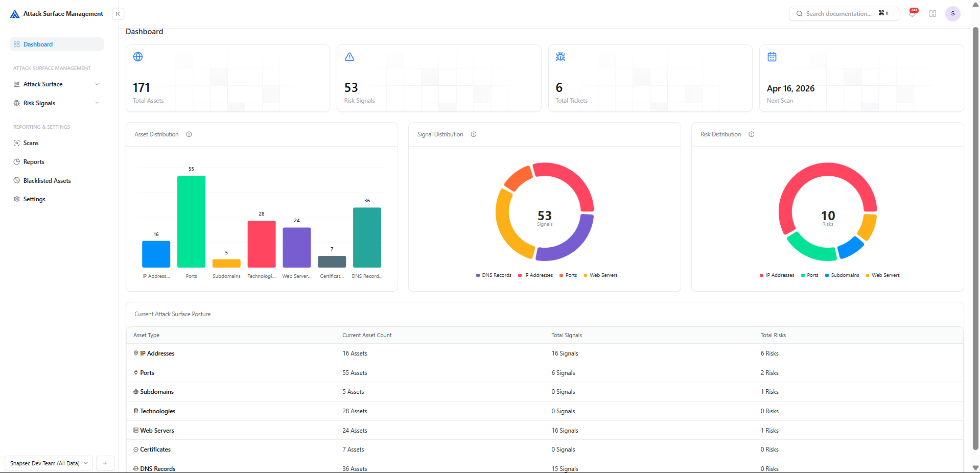
Task: Click the globe icon on Total Assets card
Action: tap(138, 57)
